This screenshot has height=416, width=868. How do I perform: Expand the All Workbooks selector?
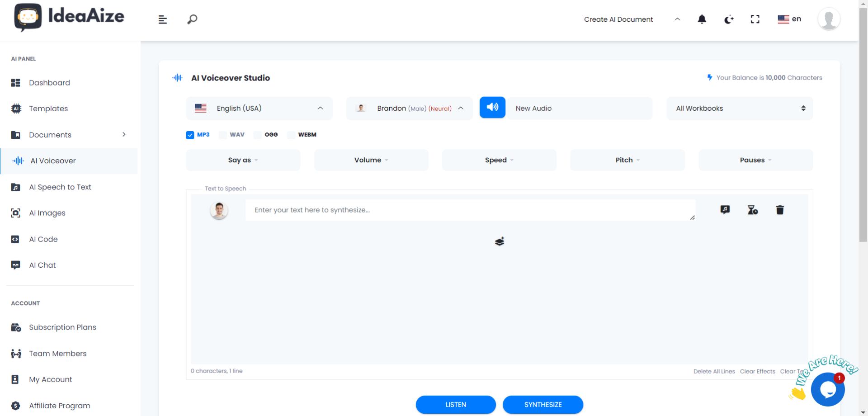click(739, 108)
